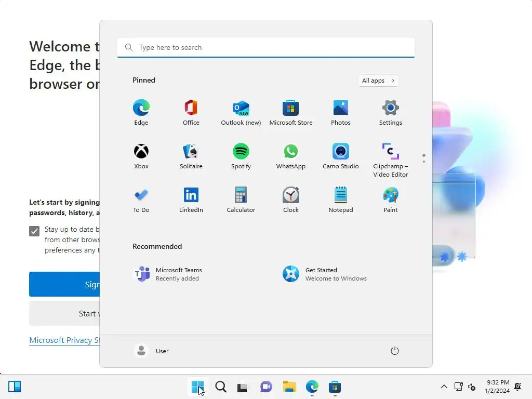Open Outlook (new) app
The width and height of the screenshot is (532, 399).
[x=241, y=113]
